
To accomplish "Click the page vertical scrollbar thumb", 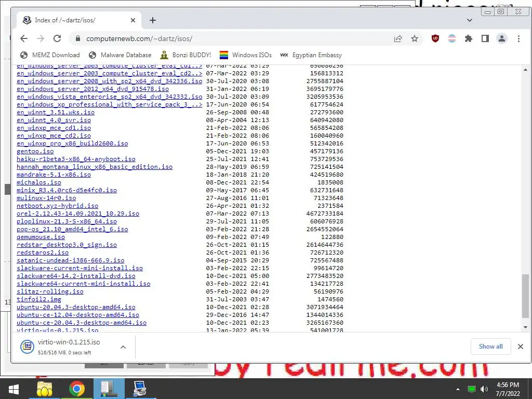I will (525, 296).
